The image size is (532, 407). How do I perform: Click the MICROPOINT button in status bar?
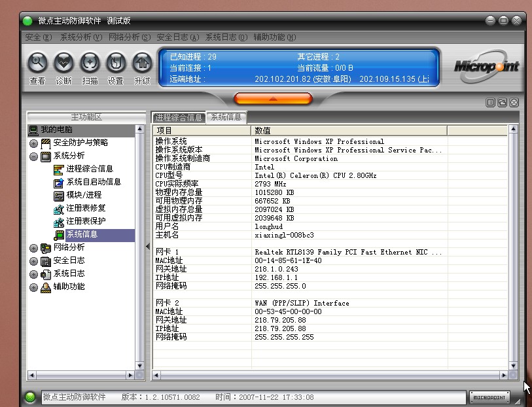[489, 397]
